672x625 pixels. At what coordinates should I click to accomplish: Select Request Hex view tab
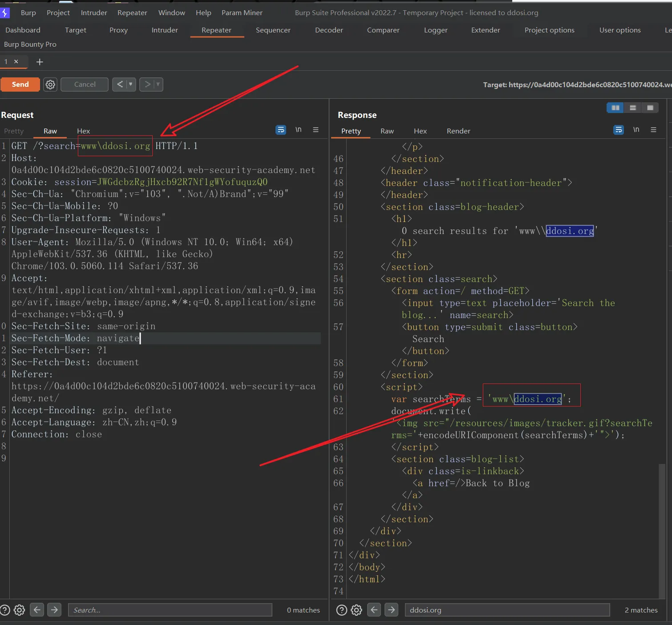[x=83, y=131]
